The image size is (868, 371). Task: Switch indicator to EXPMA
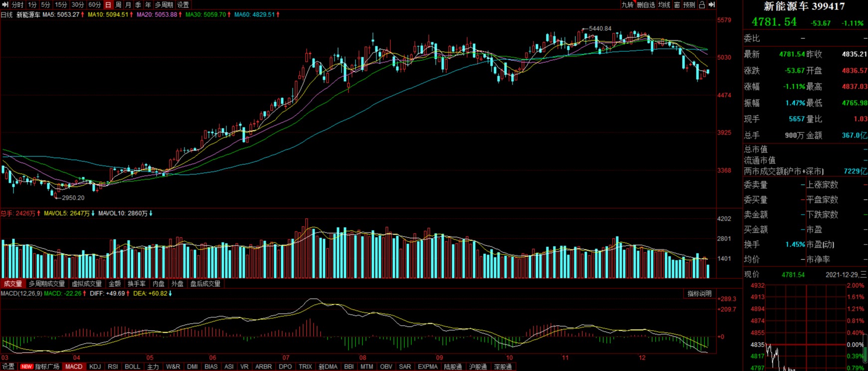pyautogui.click(x=428, y=367)
